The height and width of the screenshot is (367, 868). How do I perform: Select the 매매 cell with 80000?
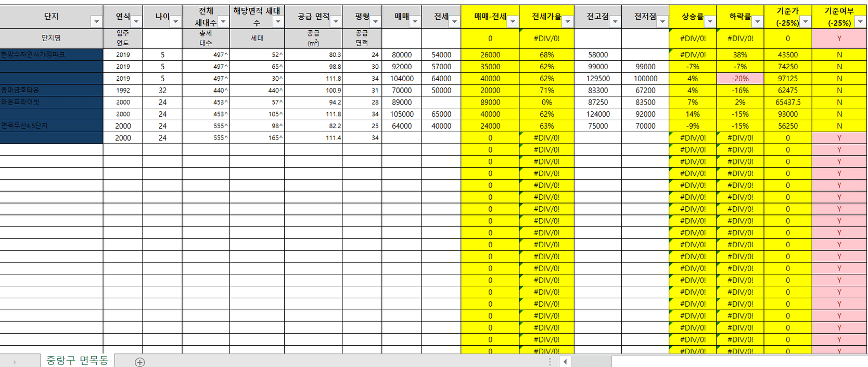point(402,55)
